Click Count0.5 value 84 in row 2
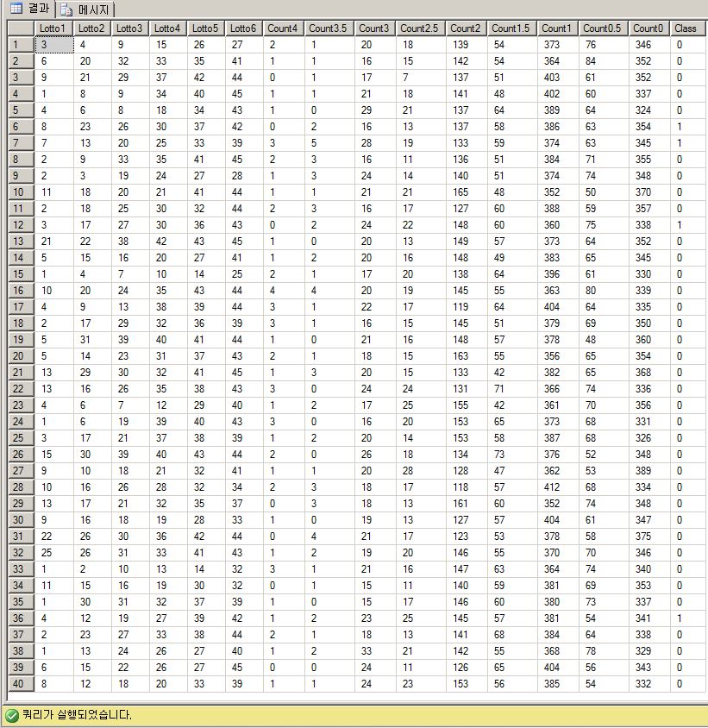Image resolution: width=708 pixels, height=728 pixels. coord(604,61)
